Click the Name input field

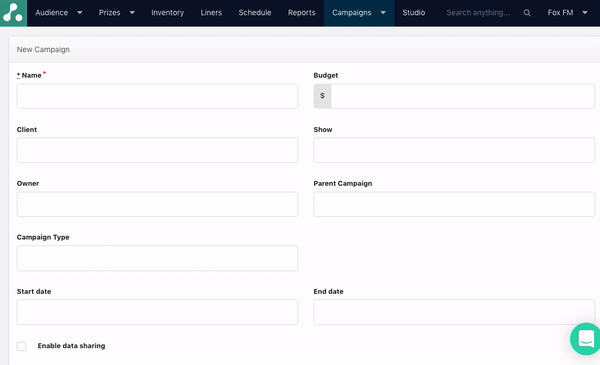pyautogui.click(x=157, y=96)
